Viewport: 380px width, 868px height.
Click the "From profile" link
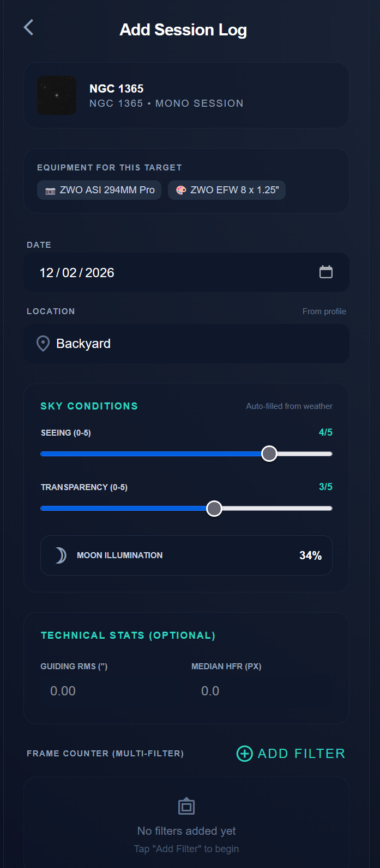324,311
